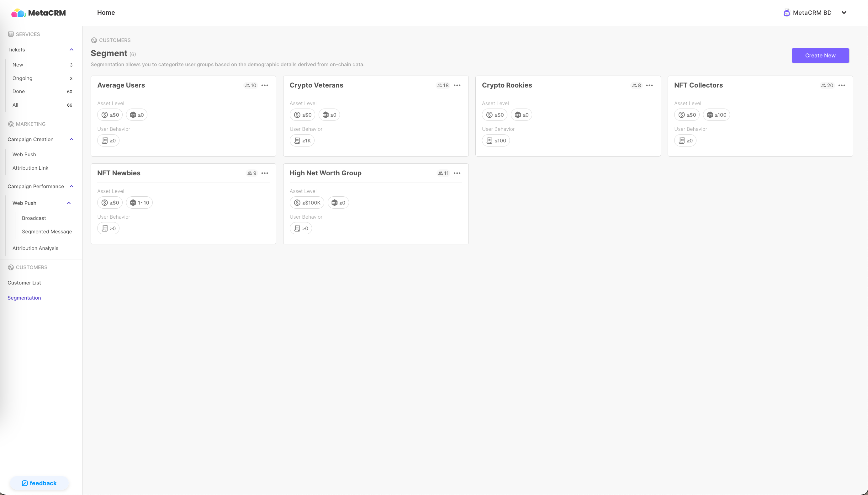Collapse the Campaign Performance section

71,186
